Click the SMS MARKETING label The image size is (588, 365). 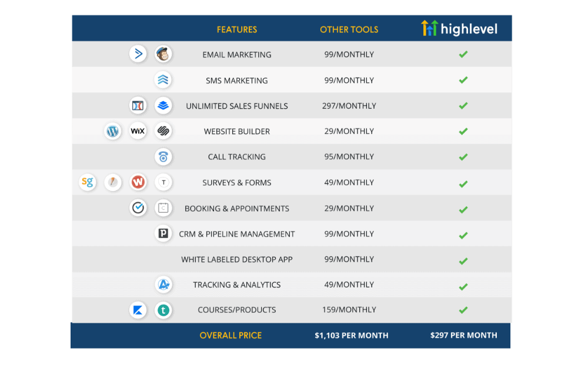tap(236, 81)
